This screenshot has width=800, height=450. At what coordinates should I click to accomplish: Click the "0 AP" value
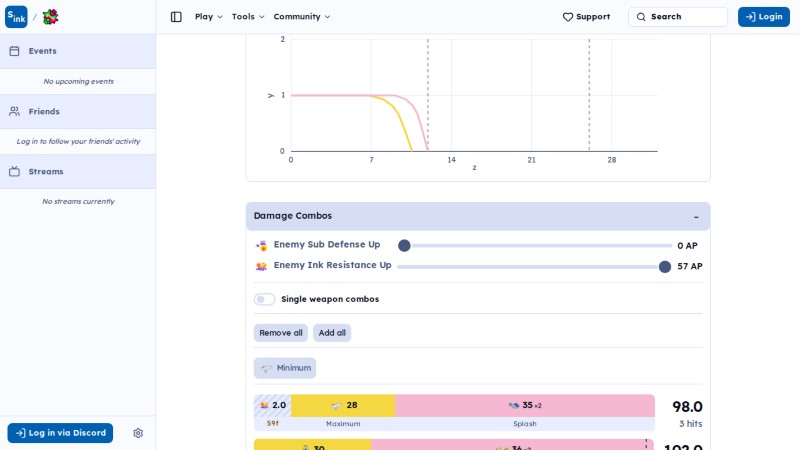pos(687,246)
